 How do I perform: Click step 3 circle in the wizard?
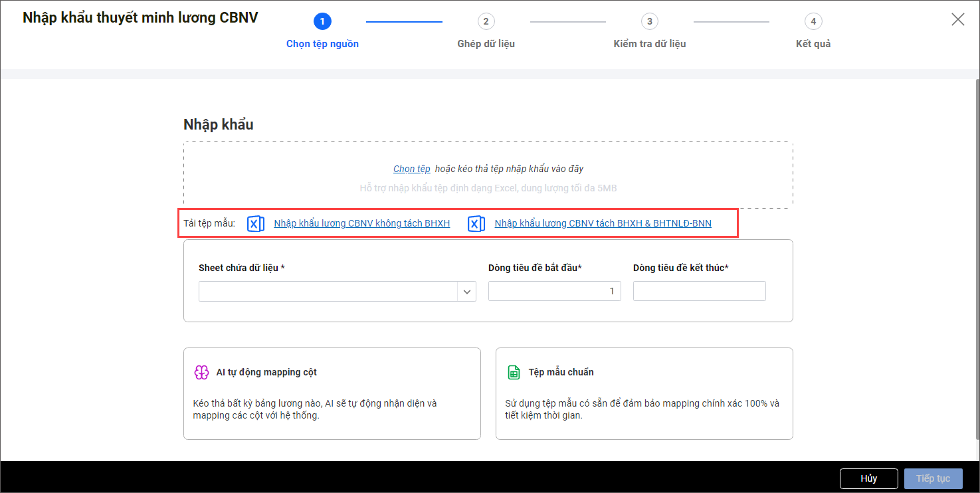click(649, 21)
